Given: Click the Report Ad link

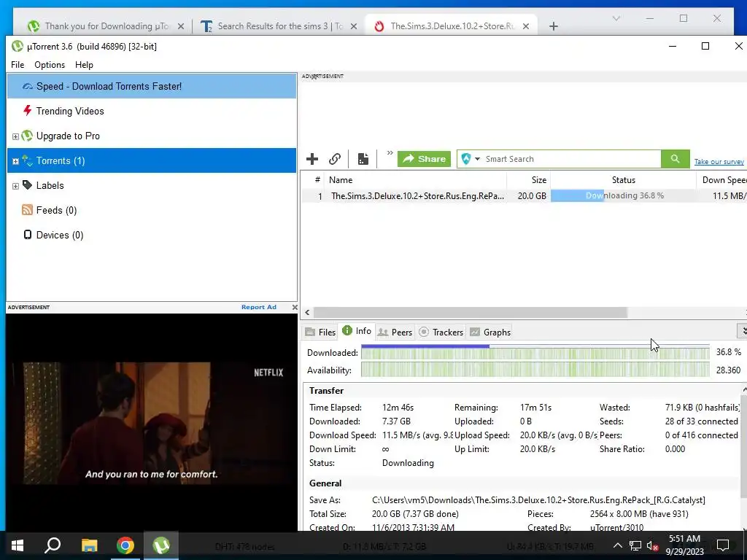Looking at the screenshot, I should (x=259, y=307).
